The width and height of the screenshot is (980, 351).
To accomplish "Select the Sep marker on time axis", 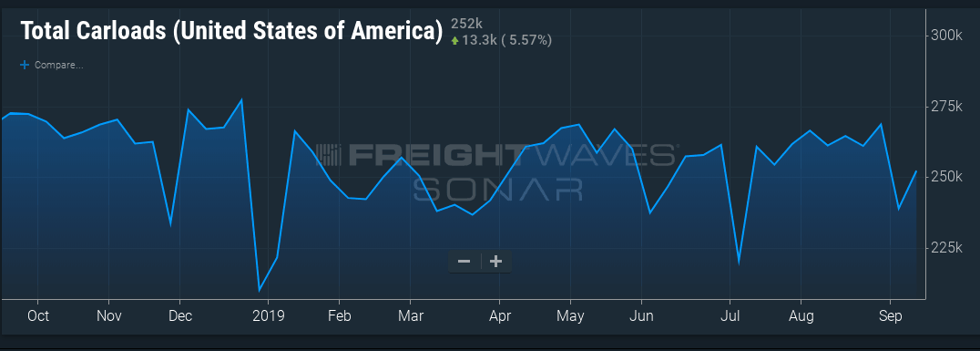I will [890, 316].
